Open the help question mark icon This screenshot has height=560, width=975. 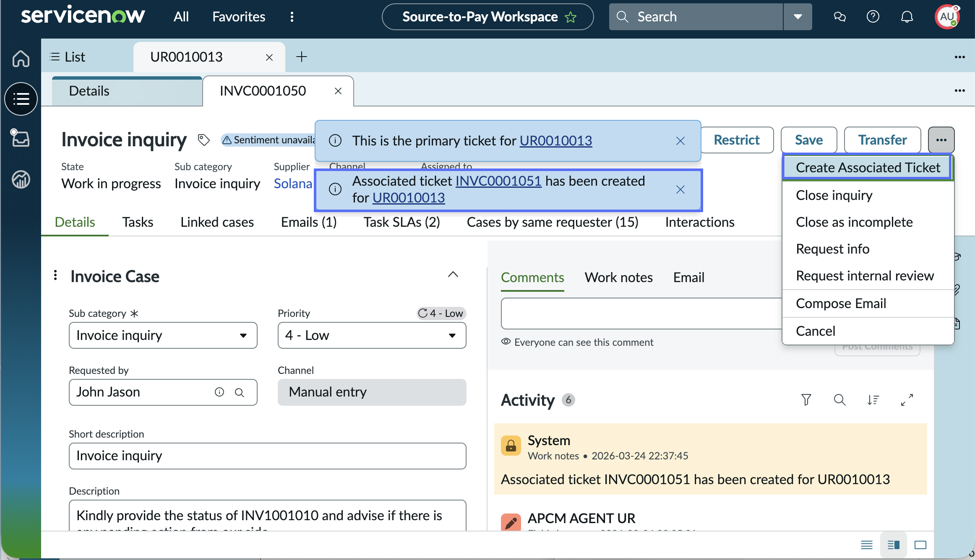(873, 17)
